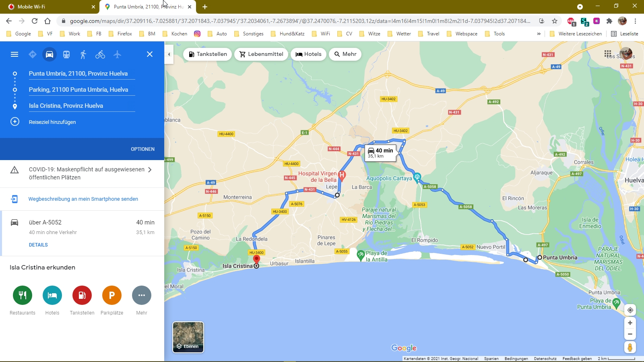644x362 pixels.
Task: Zoom in on the map
Action: [630, 323]
